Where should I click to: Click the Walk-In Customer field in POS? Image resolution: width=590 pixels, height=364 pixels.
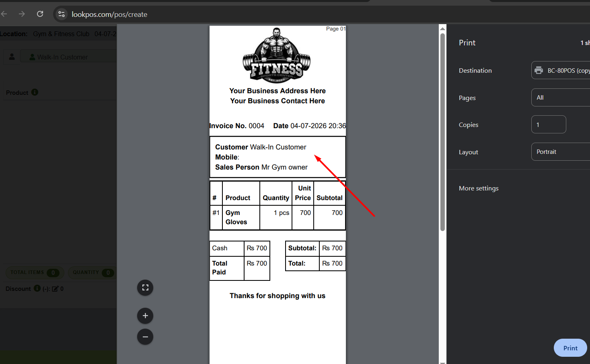[x=68, y=57]
